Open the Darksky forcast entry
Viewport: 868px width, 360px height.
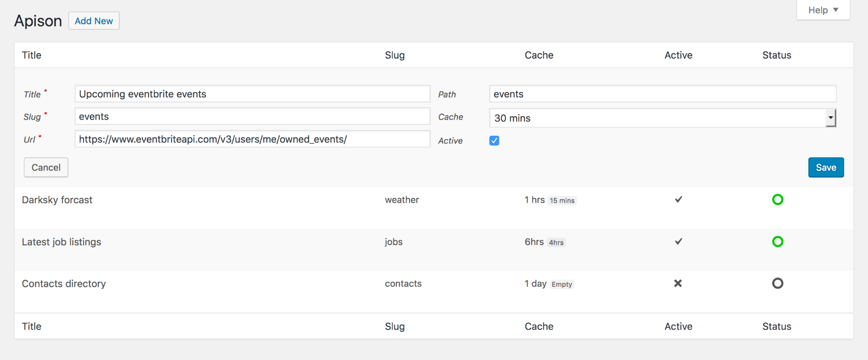57,200
